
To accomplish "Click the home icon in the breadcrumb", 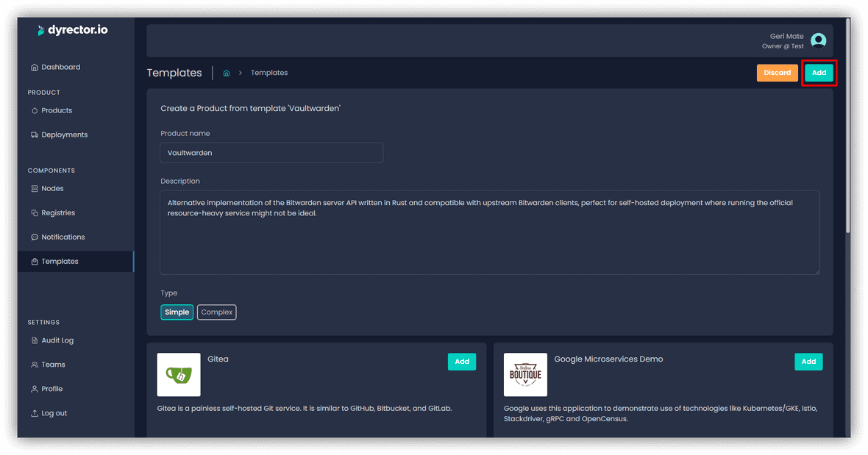I will coord(226,72).
